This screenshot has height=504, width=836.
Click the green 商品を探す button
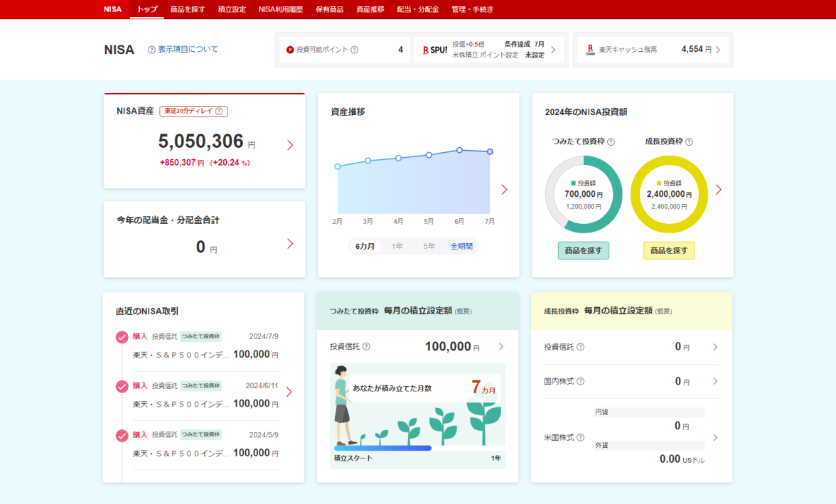[583, 250]
